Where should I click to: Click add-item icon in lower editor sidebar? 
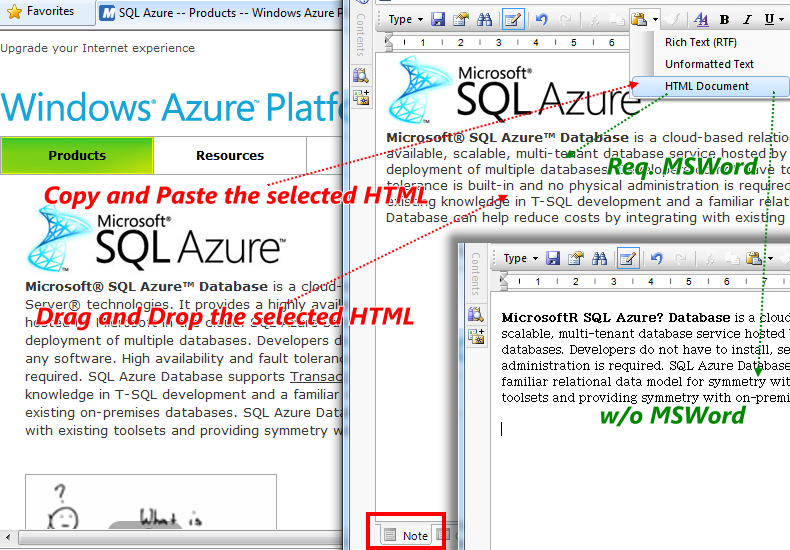coord(476,336)
